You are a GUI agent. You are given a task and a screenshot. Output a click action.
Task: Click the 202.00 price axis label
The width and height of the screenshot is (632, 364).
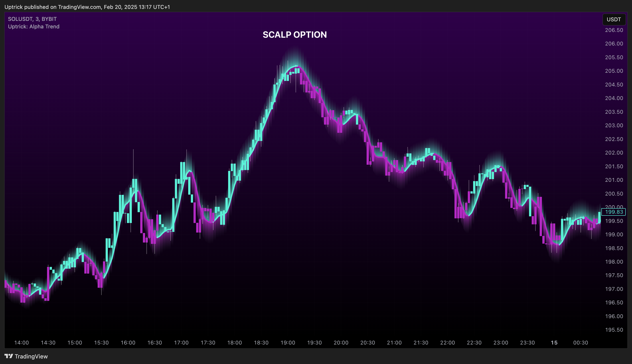point(614,153)
